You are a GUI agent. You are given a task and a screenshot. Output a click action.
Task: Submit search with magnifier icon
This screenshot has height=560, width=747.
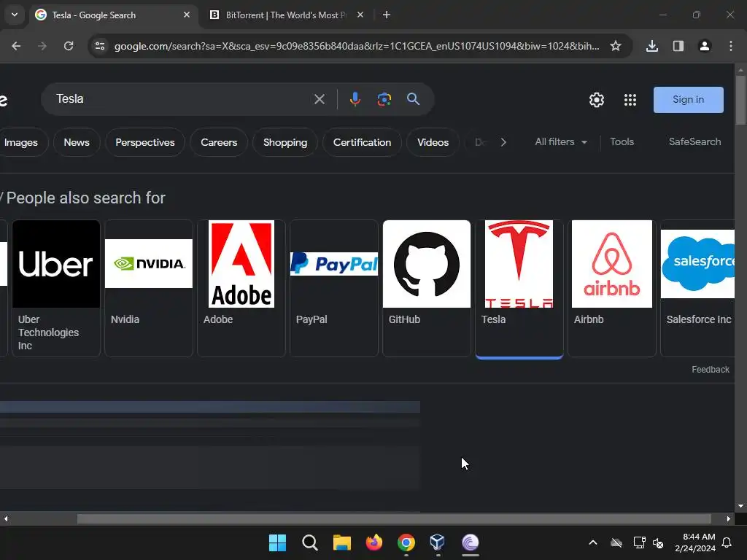(413, 99)
